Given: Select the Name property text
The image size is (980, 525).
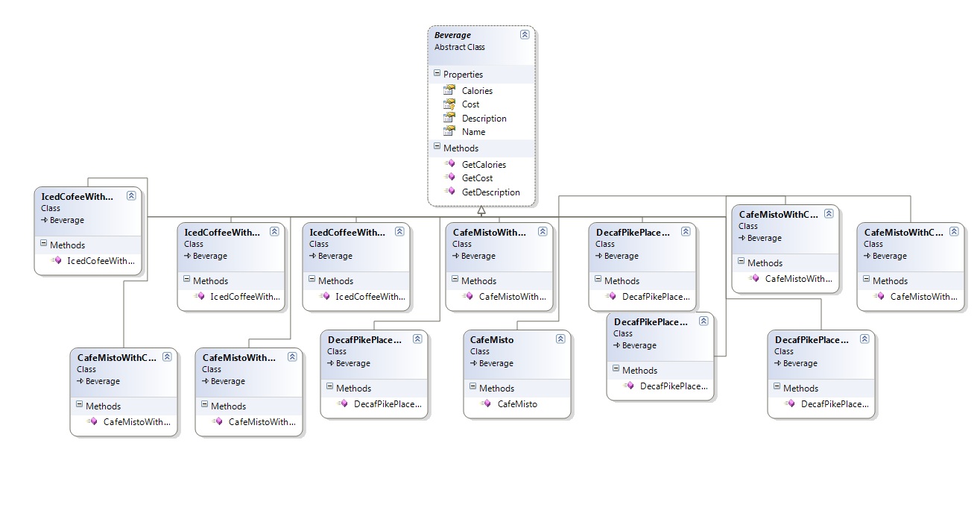Looking at the screenshot, I should [473, 132].
